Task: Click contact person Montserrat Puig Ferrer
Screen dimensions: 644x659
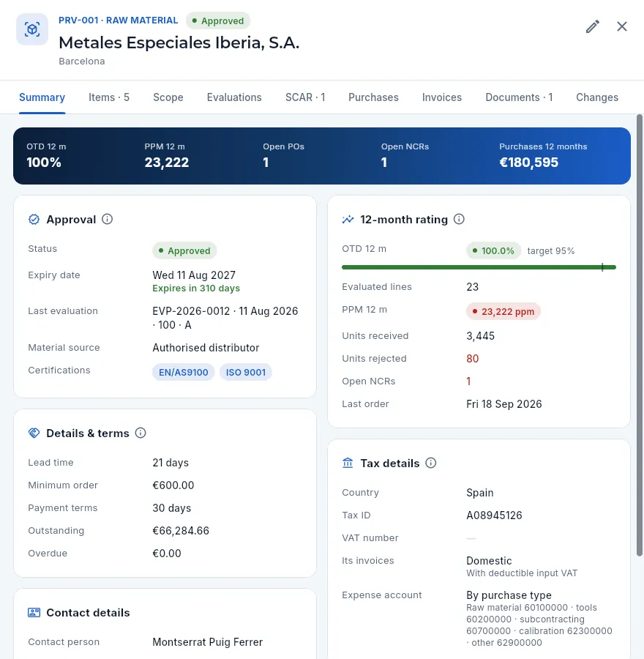Action: (208, 641)
